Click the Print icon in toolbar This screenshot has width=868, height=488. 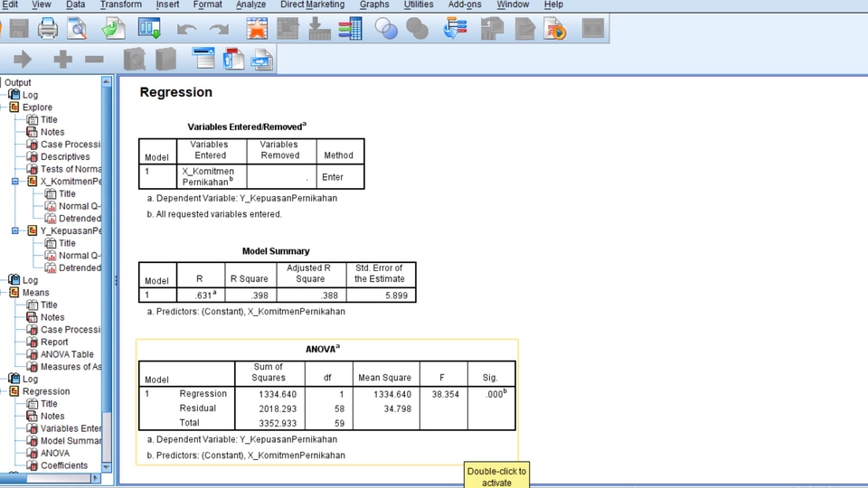[x=48, y=29]
